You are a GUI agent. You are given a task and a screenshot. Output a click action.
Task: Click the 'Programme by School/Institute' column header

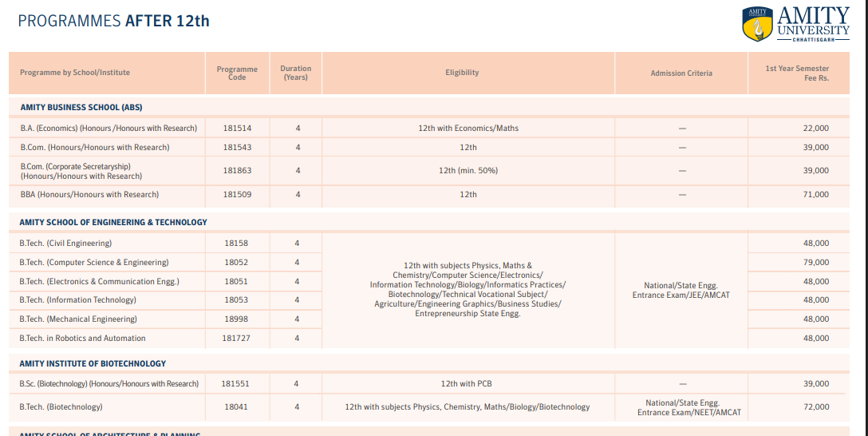coord(75,73)
